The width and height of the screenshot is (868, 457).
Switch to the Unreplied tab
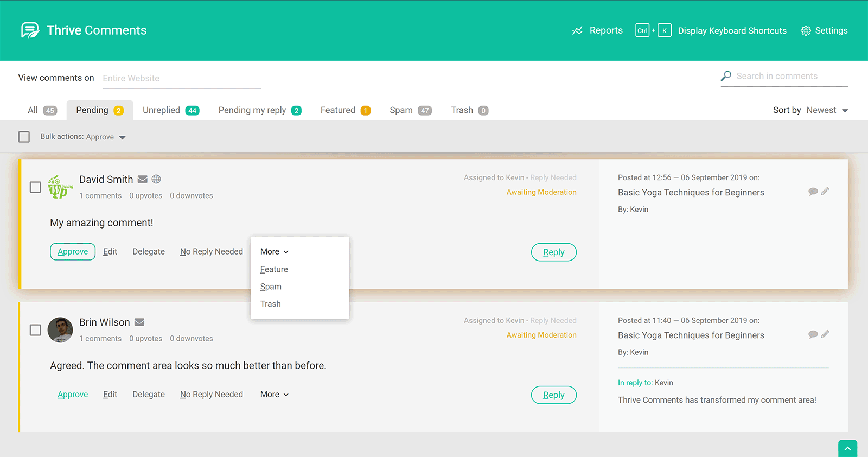click(x=171, y=110)
